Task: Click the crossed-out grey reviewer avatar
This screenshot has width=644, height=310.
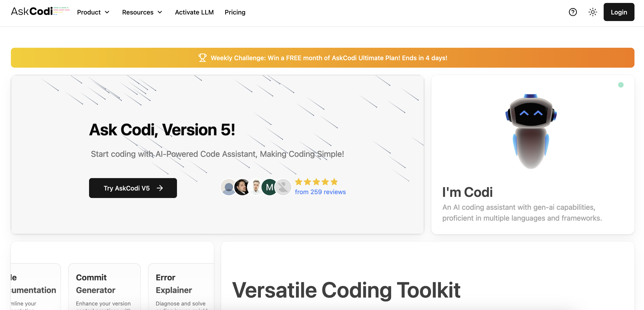Action: click(x=283, y=187)
